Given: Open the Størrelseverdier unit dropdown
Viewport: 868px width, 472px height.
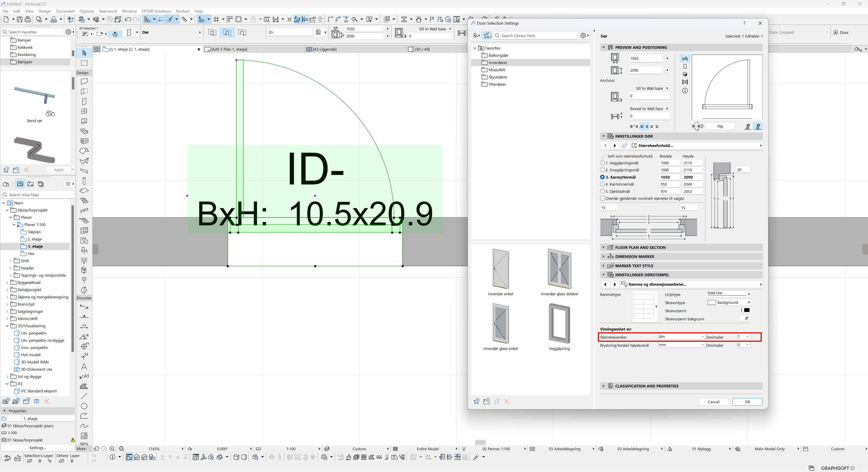Looking at the screenshot, I should tap(681, 337).
